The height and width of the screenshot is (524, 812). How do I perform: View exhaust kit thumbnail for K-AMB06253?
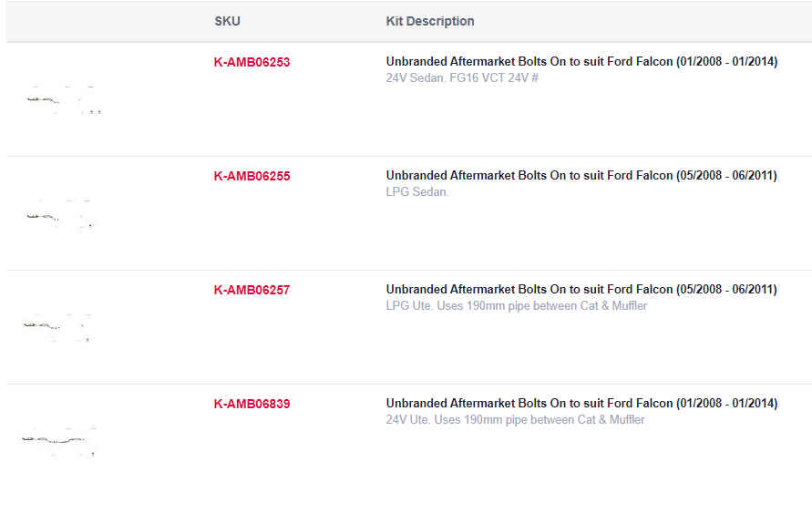click(65, 100)
